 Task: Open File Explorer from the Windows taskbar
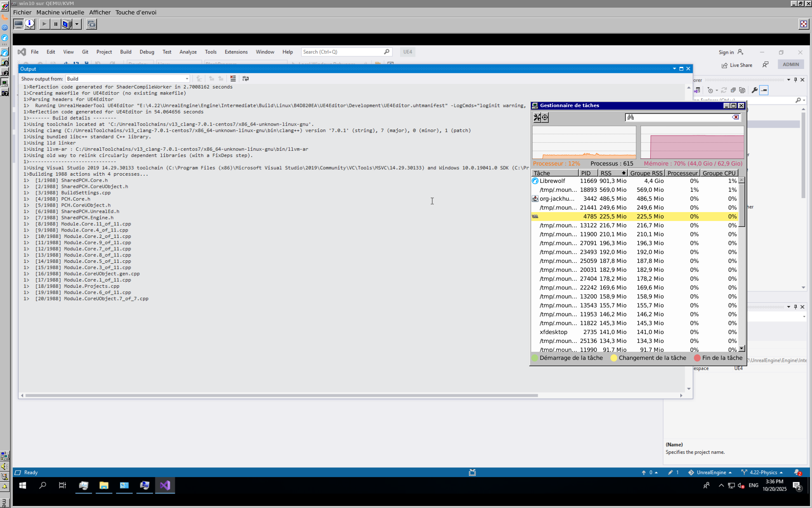(104, 486)
